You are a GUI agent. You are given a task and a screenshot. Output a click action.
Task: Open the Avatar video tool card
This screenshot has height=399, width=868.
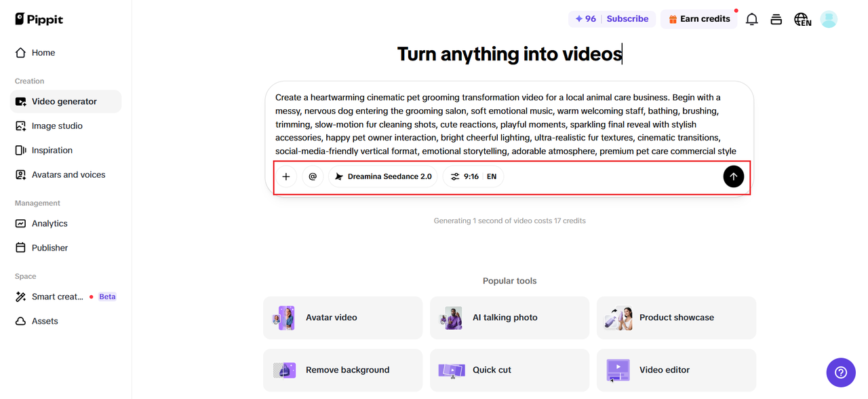click(342, 318)
